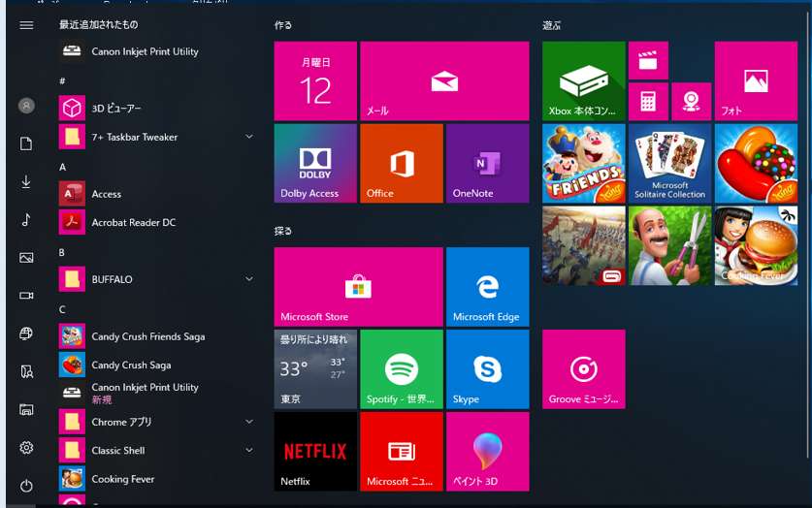This screenshot has width=812, height=508.
Task: Open the Dolby Access tile
Action: coord(315,164)
